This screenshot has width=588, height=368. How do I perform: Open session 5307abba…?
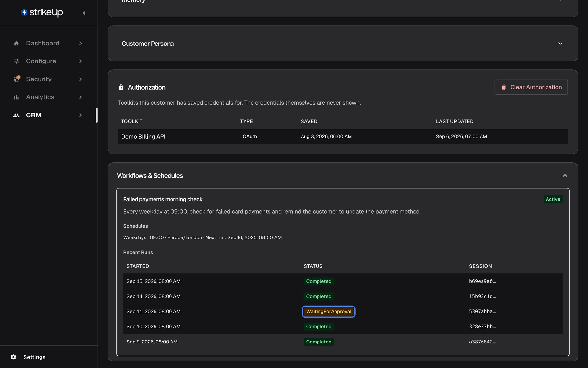point(482,311)
